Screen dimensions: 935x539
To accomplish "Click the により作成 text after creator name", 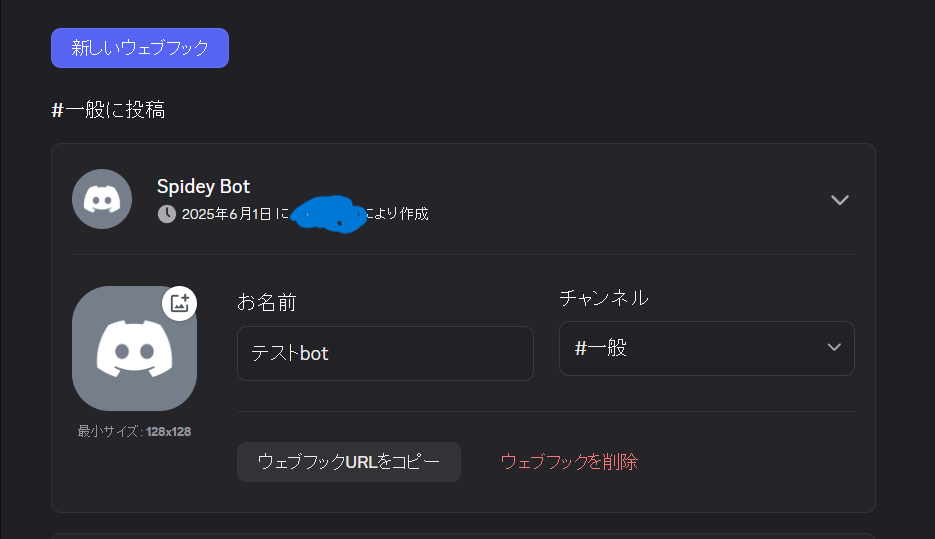I will pos(397,213).
